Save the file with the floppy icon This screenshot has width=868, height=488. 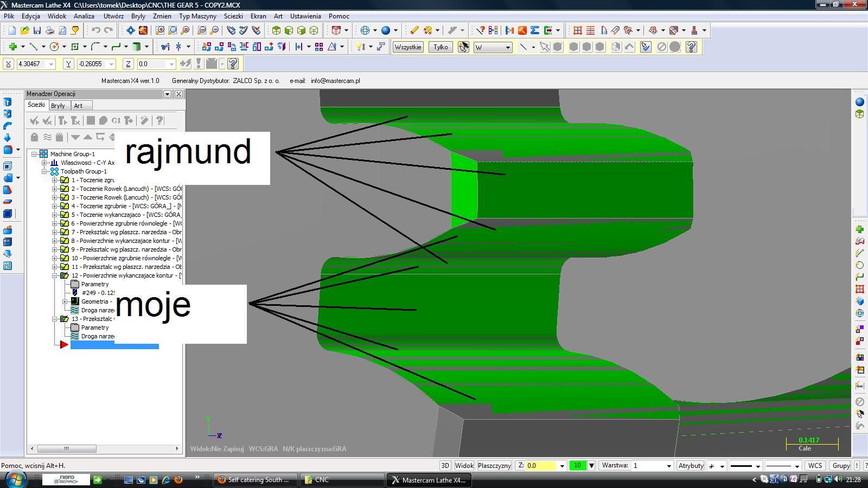point(37,30)
